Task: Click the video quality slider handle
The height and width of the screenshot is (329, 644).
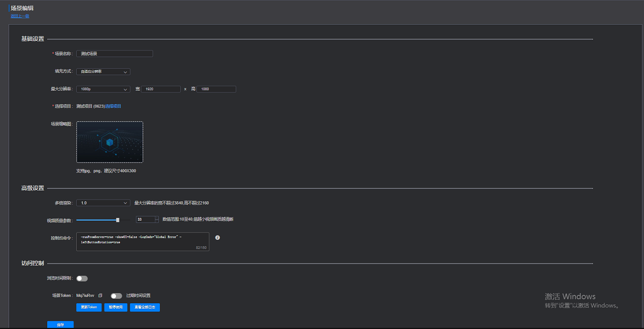Action: (118, 220)
